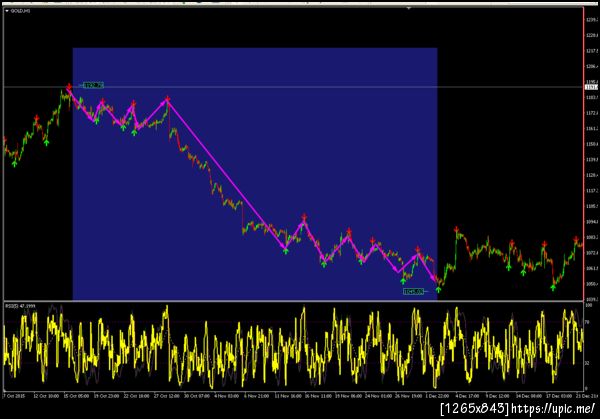
Task: Click the '1 Dec 22:00' time axis label
Action: click(438, 396)
